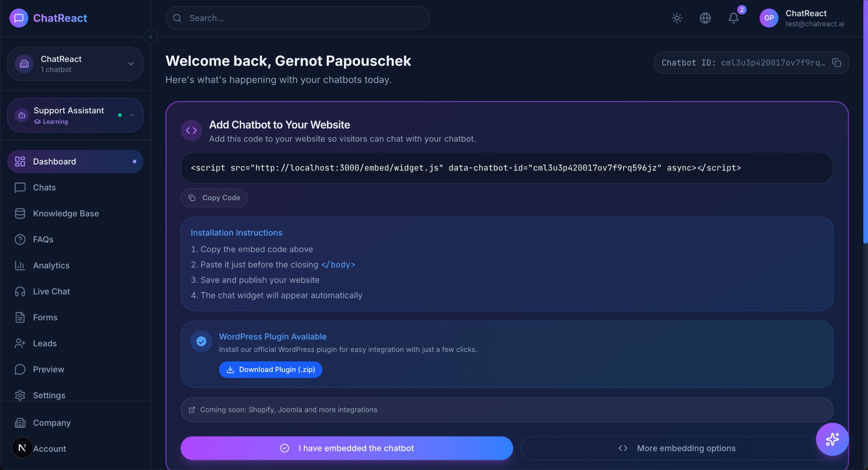868x470 pixels.
Task: Expand the ChatReact workspace dropdown
Action: point(131,64)
